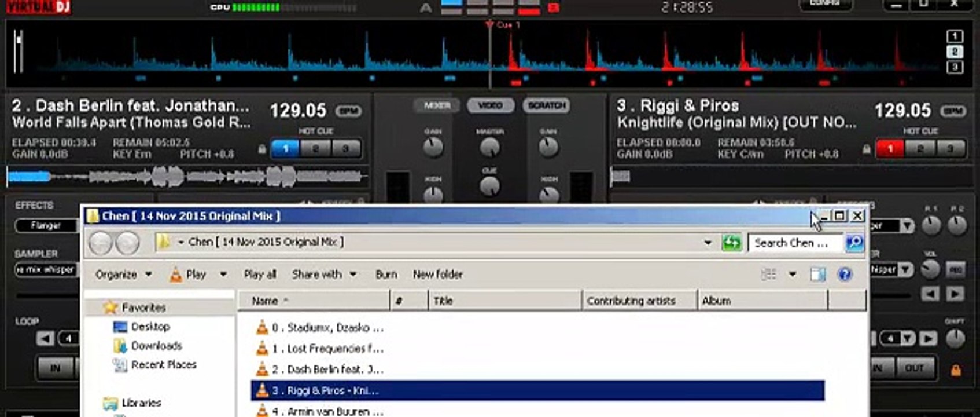Seek in the left deck song progress waveform
The height and width of the screenshot is (417, 980).
187,176
